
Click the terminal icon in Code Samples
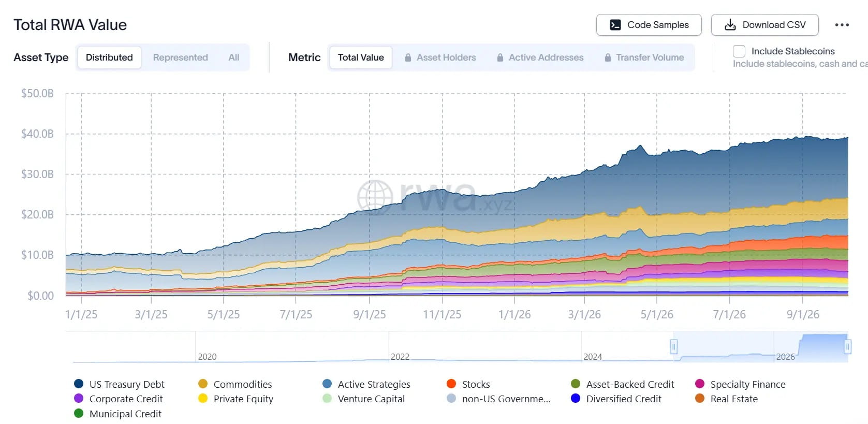[615, 25]
